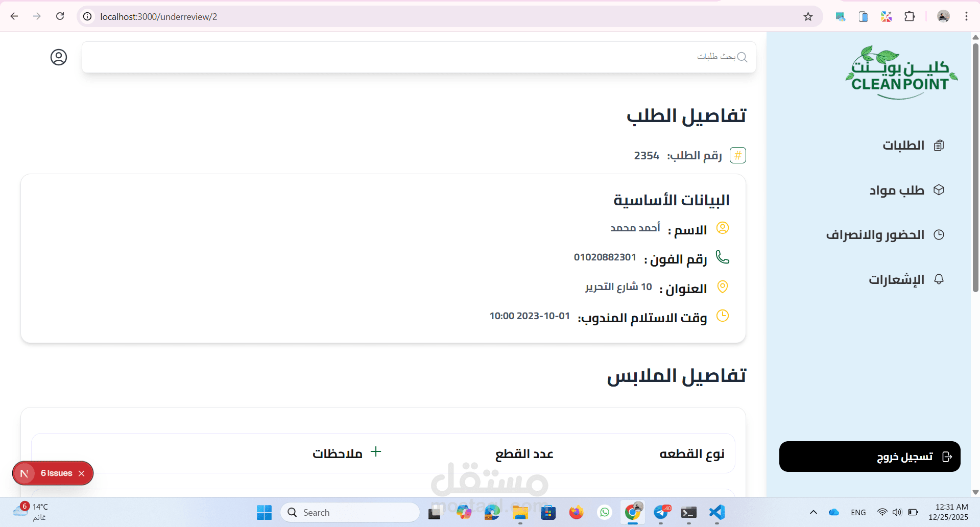Click the location pin icon next to العنوان

723,286
